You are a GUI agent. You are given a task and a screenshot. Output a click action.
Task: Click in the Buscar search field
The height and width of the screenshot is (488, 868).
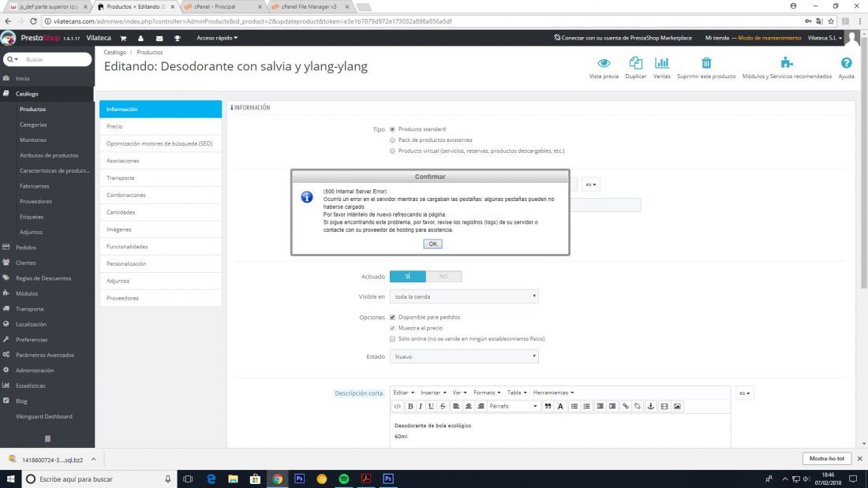(x=55, y=59)
